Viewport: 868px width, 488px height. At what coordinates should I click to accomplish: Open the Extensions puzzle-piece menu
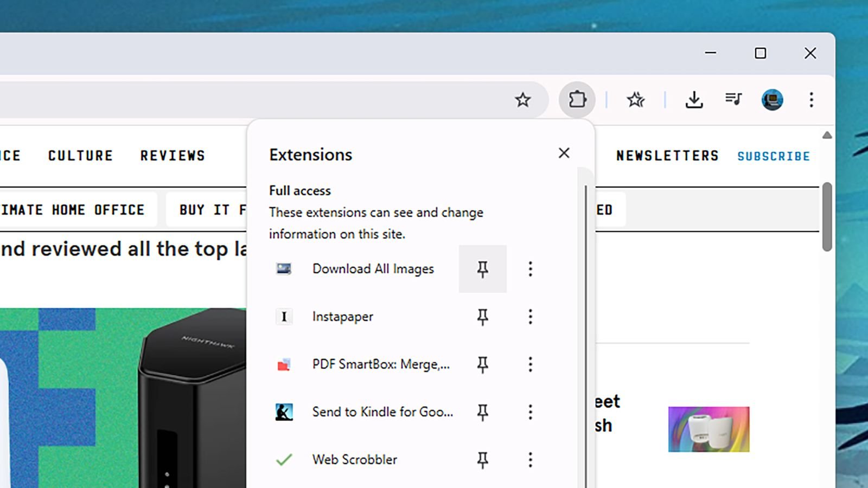(x=577, y=99)
